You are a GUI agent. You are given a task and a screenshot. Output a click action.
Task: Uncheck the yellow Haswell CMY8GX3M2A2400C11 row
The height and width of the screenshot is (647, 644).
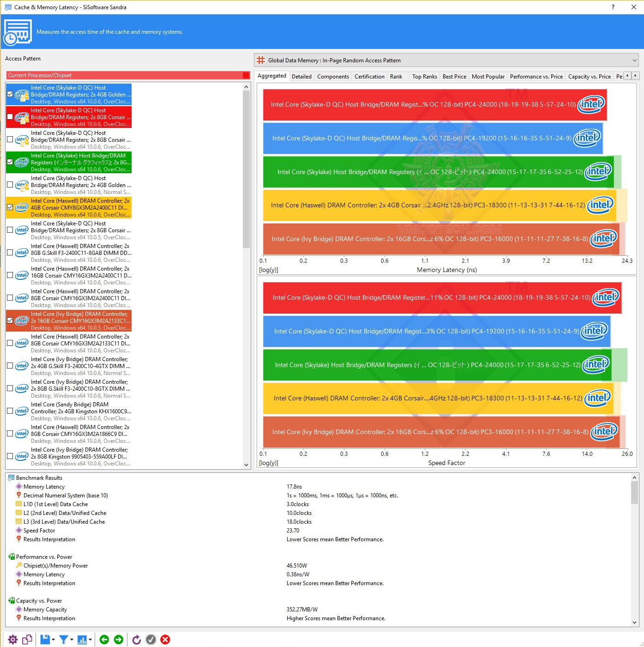tap(10, 207)
